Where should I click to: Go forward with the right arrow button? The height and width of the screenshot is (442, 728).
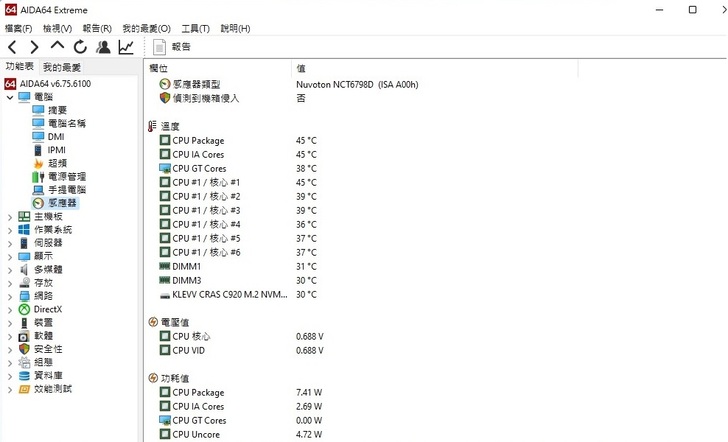click(34, 47)
